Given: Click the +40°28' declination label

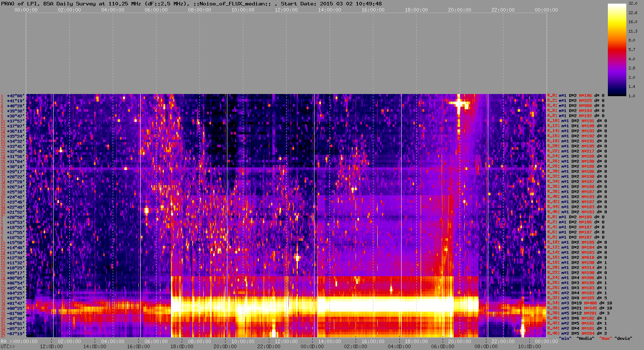Looking at the screenshot, I should pos(15,106).
